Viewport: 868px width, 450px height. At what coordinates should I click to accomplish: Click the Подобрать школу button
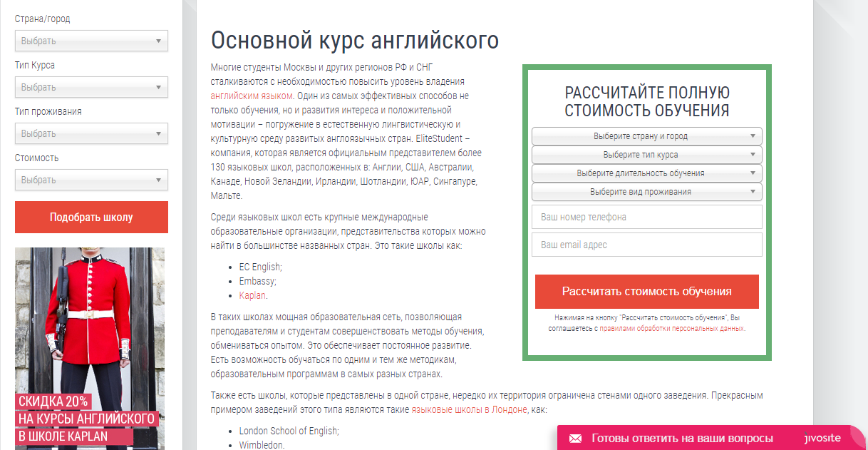tap(91, 217)
